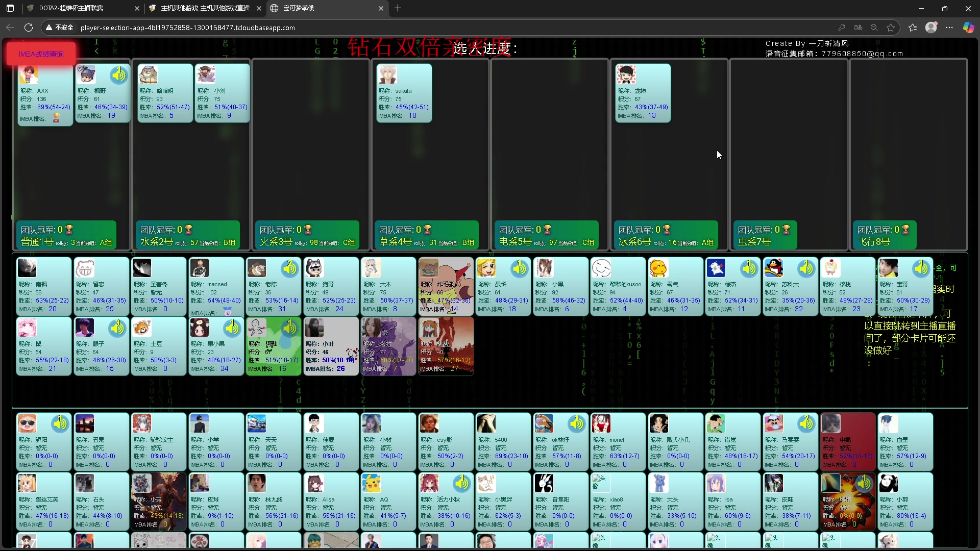Select the 龙神 player card
The height and width of the screenshot is (551, 980).
tap(643, 93)
